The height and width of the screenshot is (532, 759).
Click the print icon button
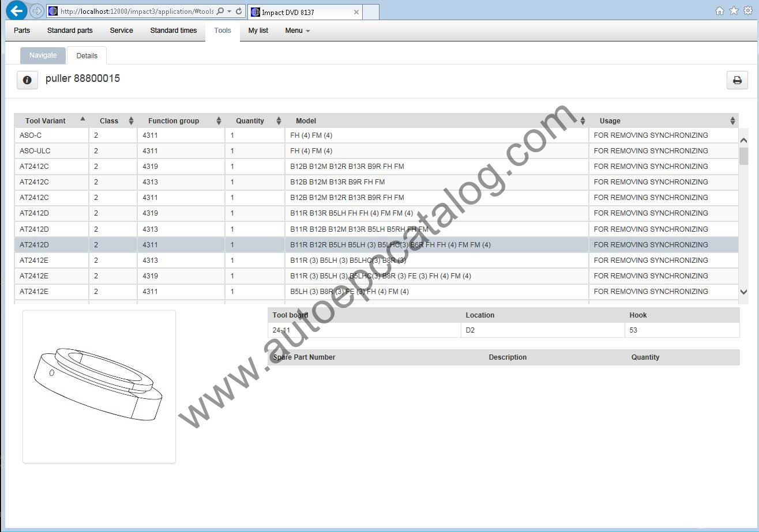point(737,80)
